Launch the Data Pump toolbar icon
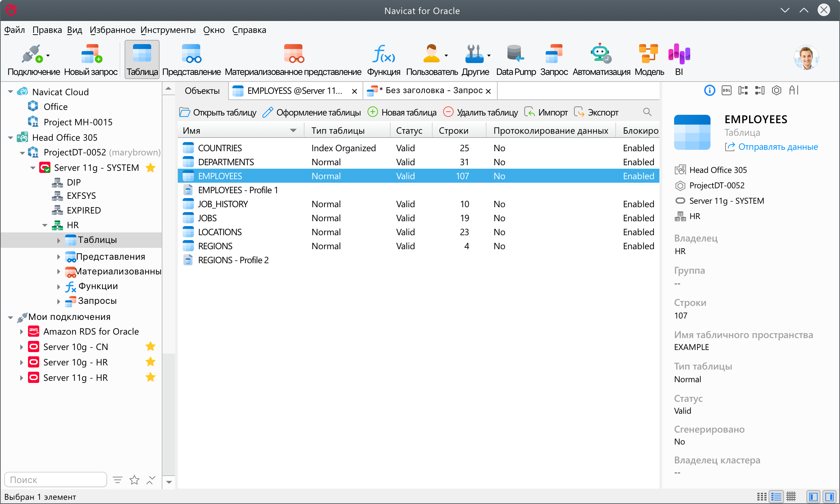 [516, 60]
